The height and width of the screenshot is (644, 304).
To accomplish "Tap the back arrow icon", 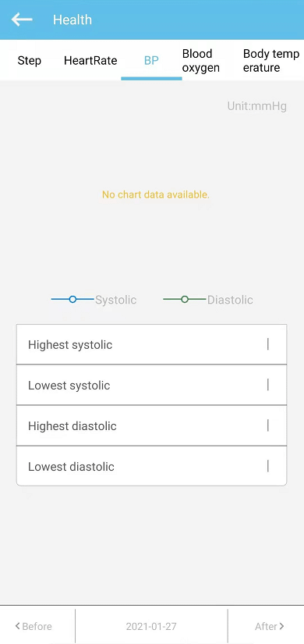I will pyautogui.click(x=22, y=20).
